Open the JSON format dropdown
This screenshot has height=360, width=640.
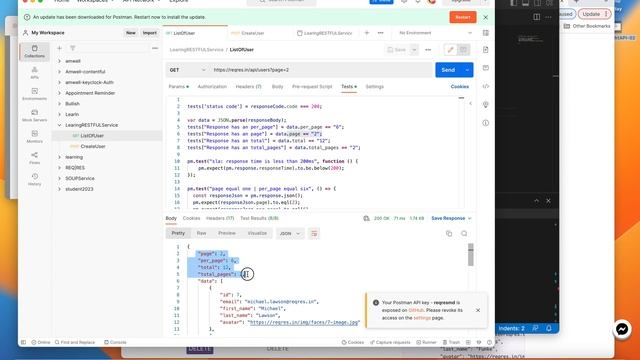coord(289,233)
